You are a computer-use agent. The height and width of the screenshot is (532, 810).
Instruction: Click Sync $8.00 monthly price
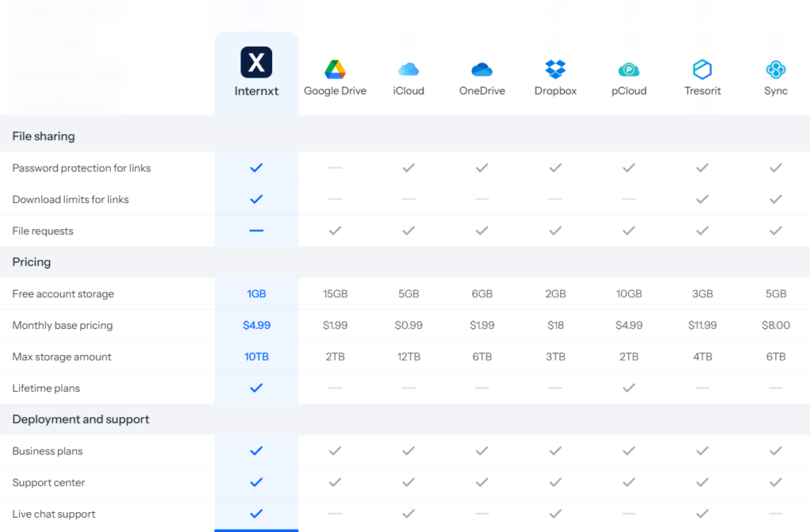(x=776, y=325)
